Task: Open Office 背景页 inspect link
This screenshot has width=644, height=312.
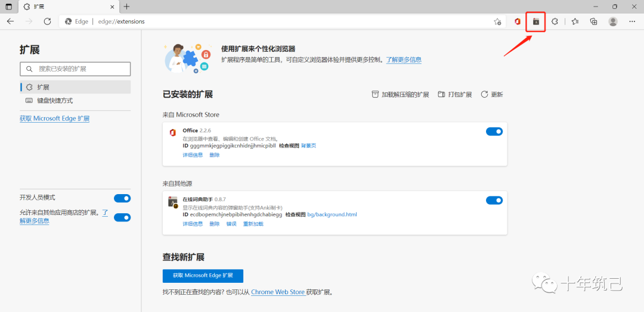Action: [x=308, y=145]
